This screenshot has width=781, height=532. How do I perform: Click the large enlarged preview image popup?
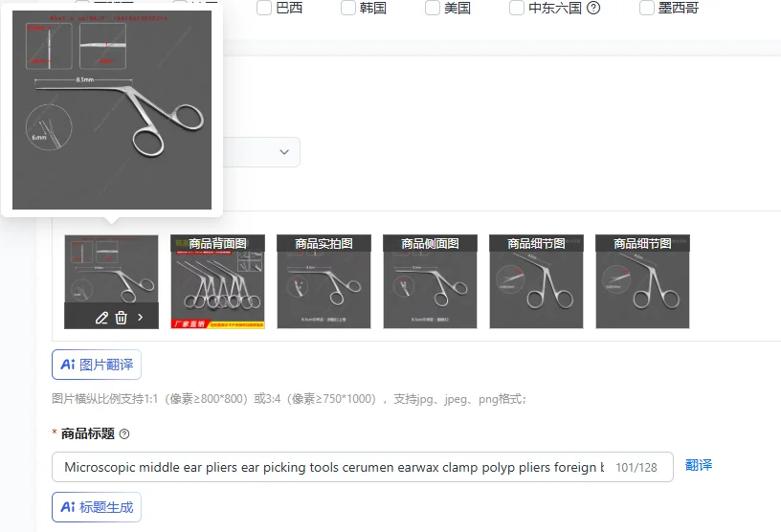coord(112,110)
